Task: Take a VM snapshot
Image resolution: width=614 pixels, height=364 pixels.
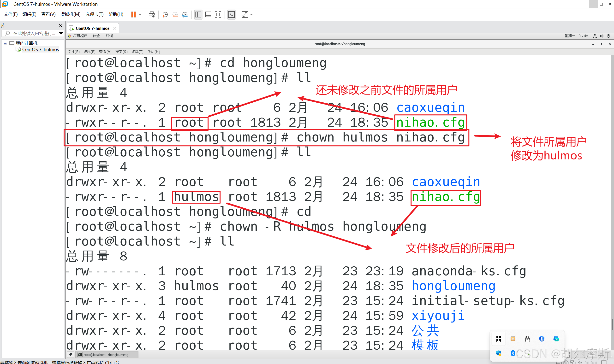Action: click(165, 14)
